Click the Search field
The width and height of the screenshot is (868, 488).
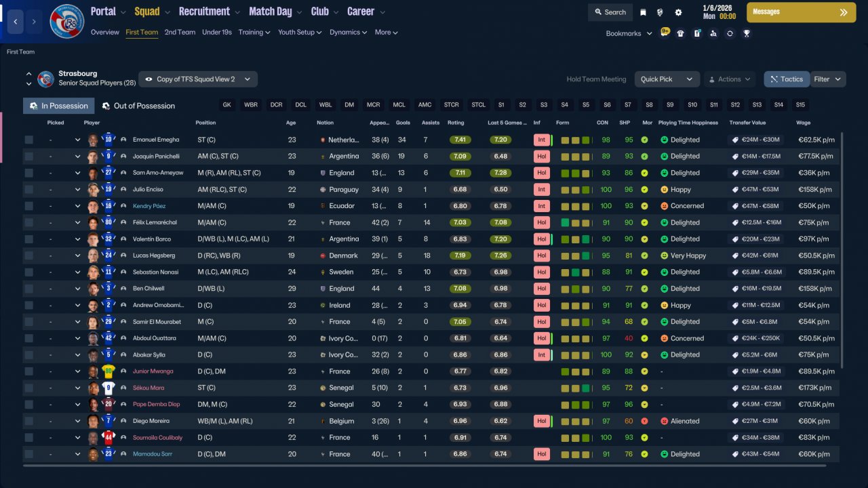click(610, 12)
